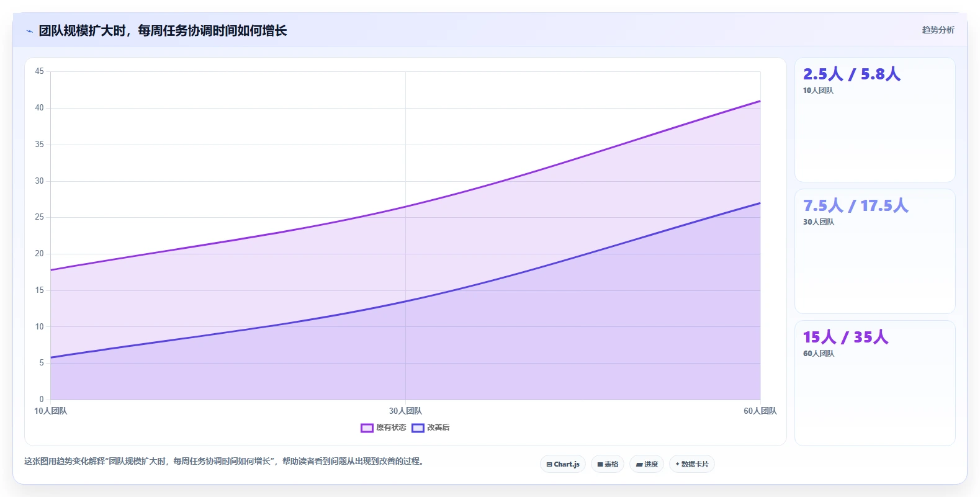Click the y-axis value 35
Viewport: 980px width, 497px height.
[40, 145]
